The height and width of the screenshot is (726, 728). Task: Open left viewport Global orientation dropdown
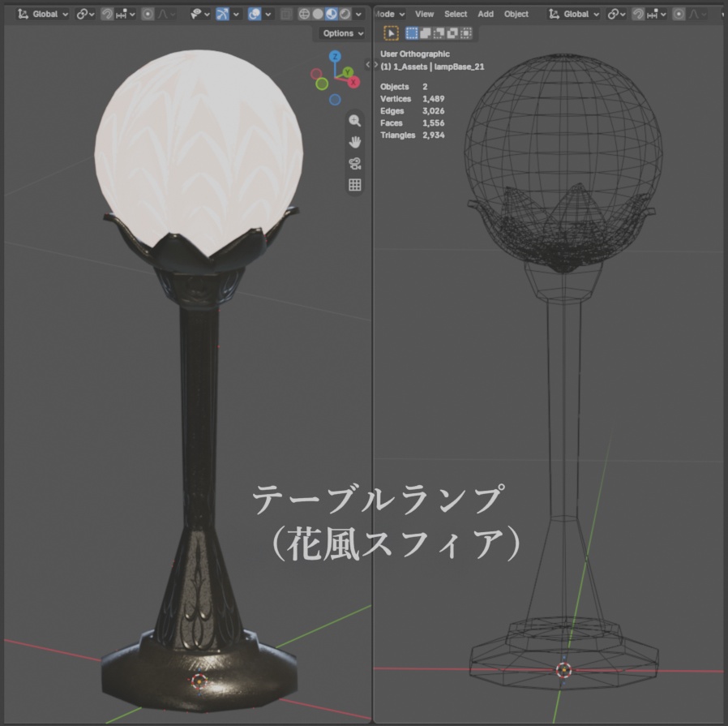(43, 14)
